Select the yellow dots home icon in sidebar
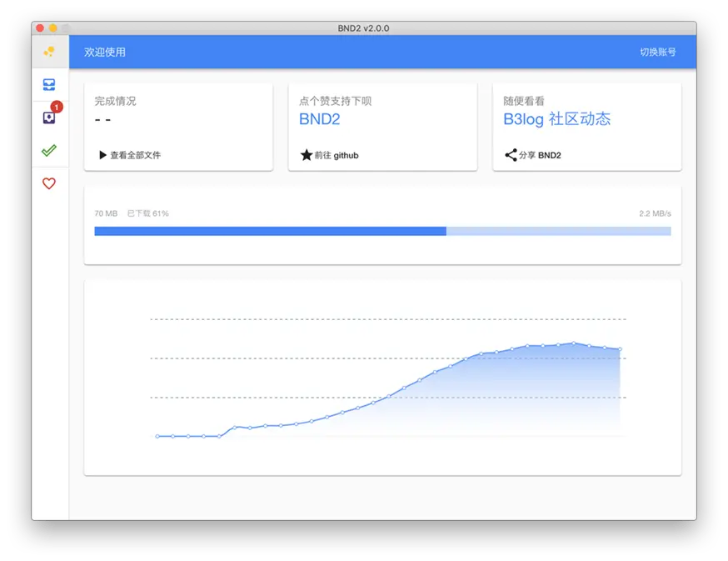 pyautogui.click(x=49, y=51)
